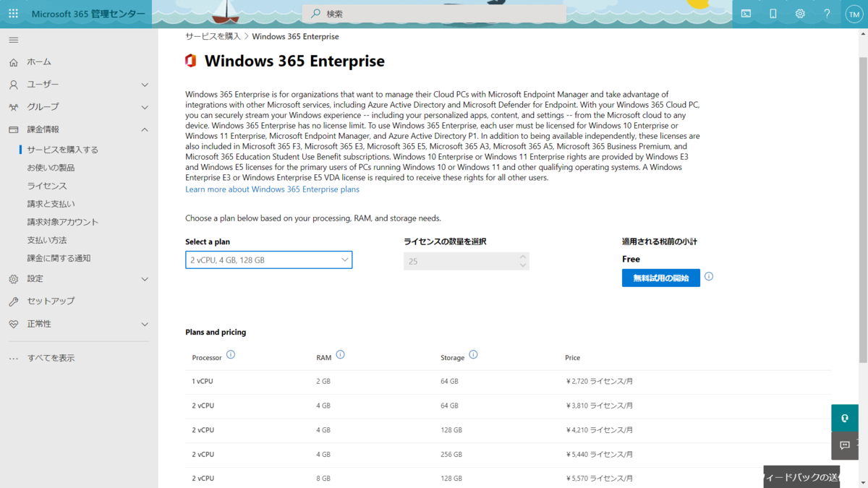The height and width of the screenshot is (488, 868).
Task: Open 支払い方法 menu item
Action: tap(47, 240)
